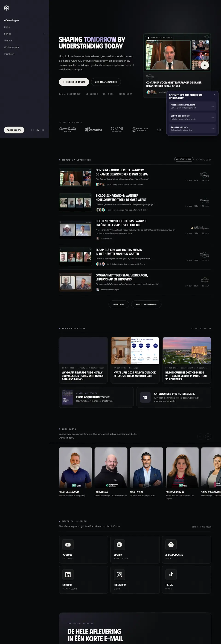Click the previous hosts arrow
The image size is (221, 644).
[x=200, y=437]
